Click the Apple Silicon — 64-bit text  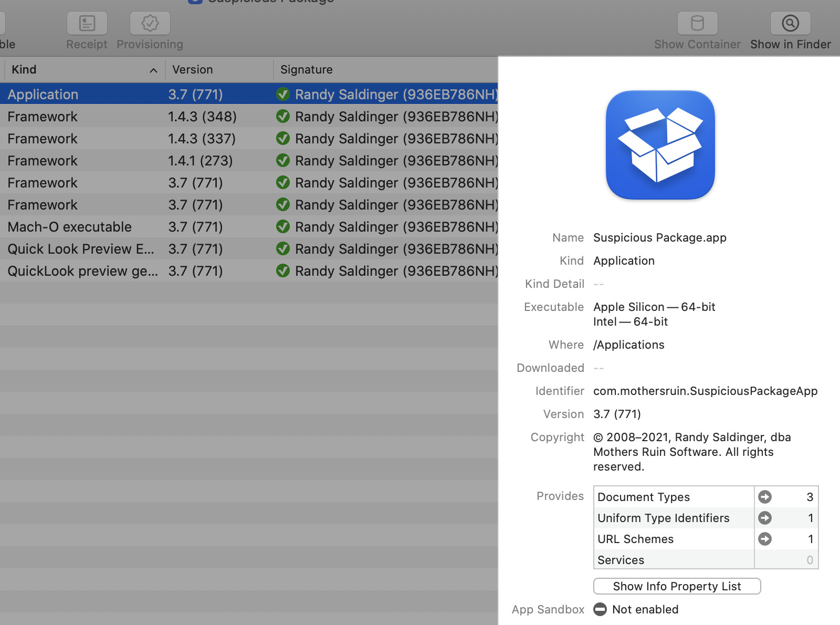654,307
